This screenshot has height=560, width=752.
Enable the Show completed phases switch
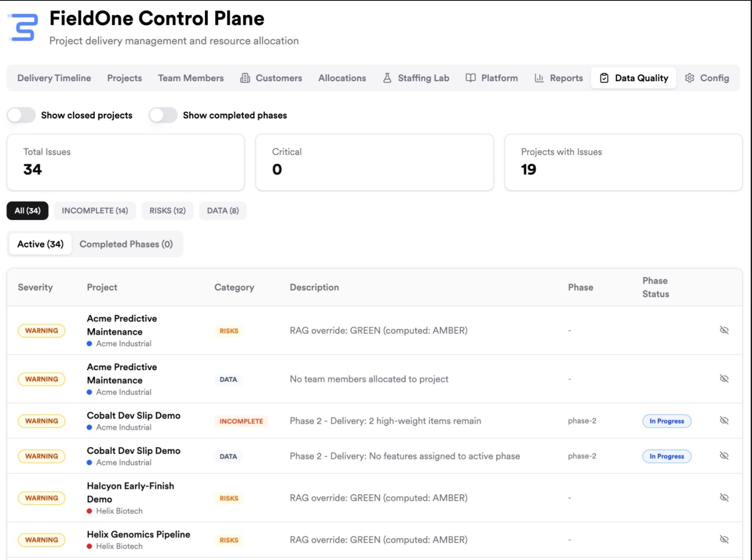163,115
